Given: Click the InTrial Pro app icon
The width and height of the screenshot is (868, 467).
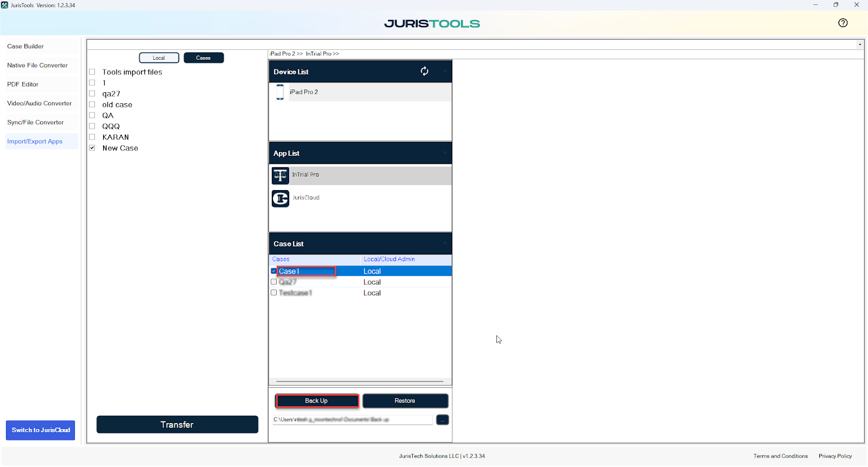Looking at the screenshot, I should [x=280, y=175].
